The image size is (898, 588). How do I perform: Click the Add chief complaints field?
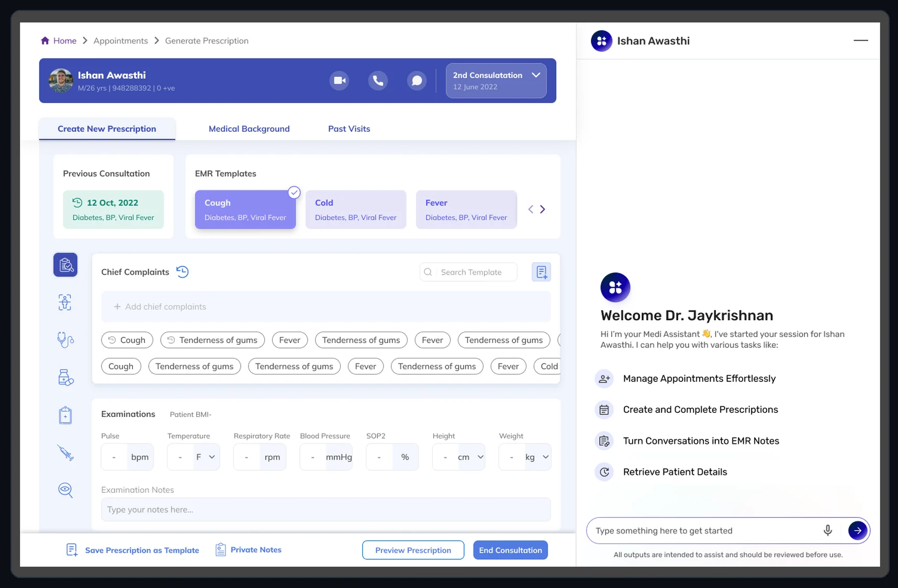pyautogui.click(x=326, y=307)
